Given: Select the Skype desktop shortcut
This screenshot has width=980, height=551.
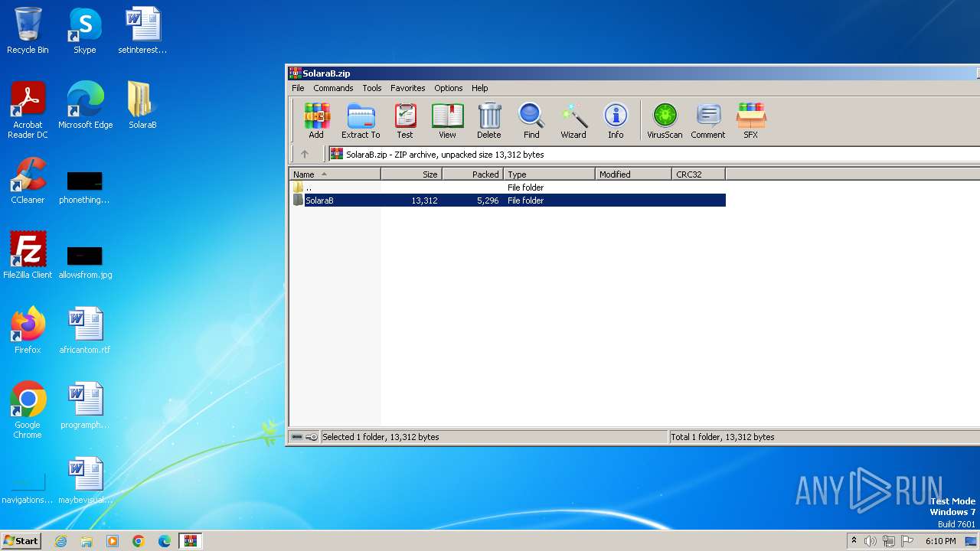Looking at the screenshot, I should 84,31.
